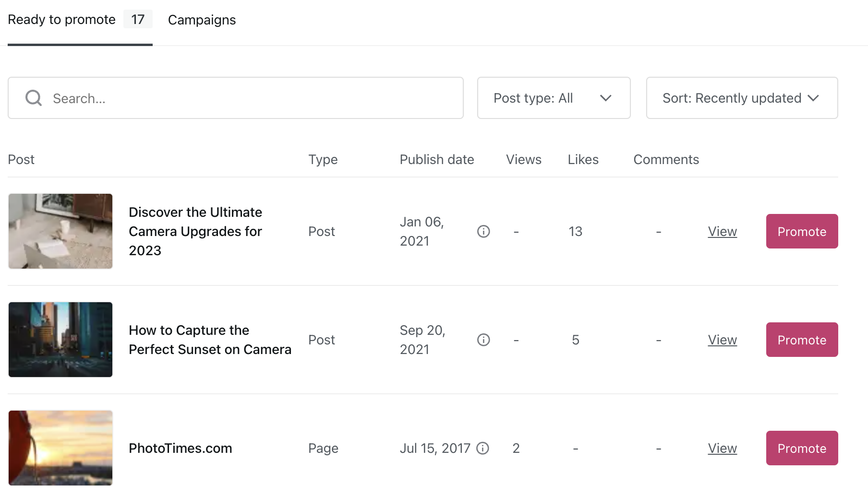This screenshot has height=496, width=868.
Task: Click info icon beside Jan 06, 2021
Action: point(483,231)
